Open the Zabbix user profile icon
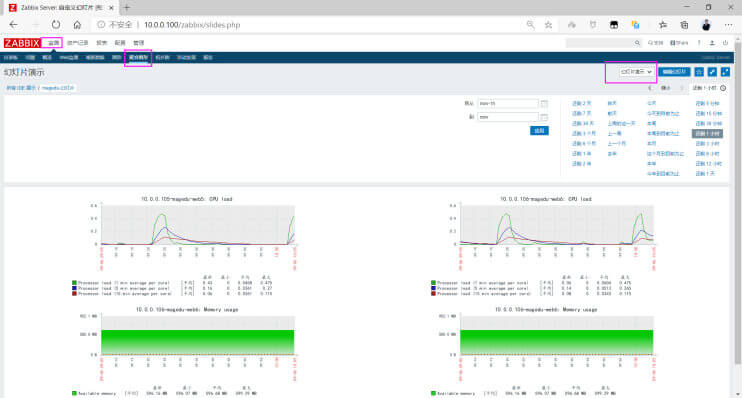The width and height of the screenshot is (742, 398). tap(712, 43)
